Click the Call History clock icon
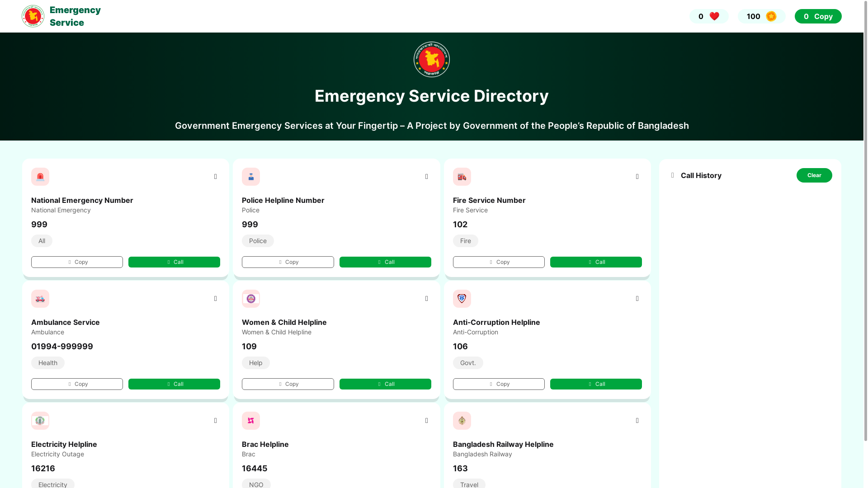 (673, 175)
